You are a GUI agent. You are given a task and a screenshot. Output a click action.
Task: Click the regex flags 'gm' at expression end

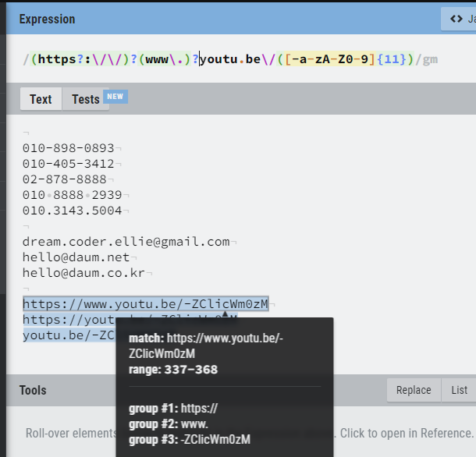pyautogui.click(x=430, y=59)
